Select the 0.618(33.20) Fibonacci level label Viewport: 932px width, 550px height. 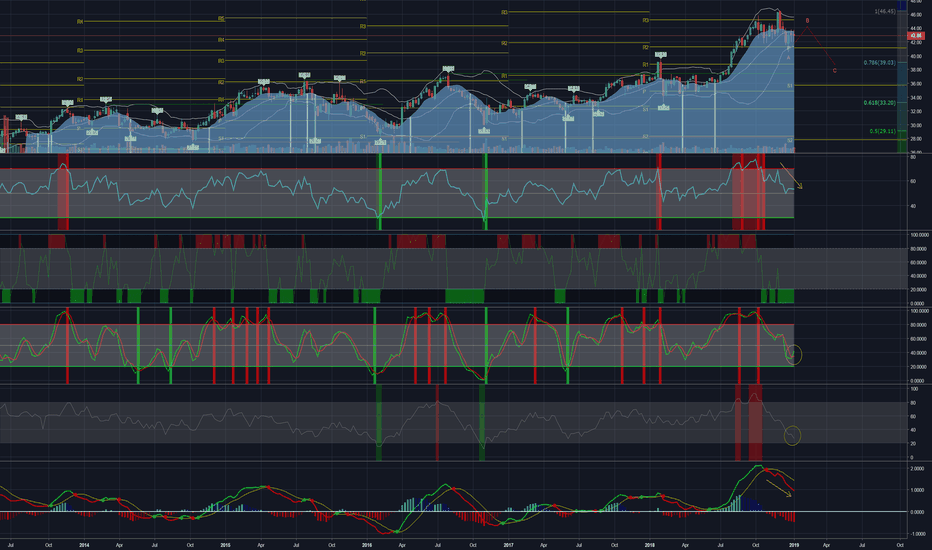pyautogui.click(x=879, y=103)
